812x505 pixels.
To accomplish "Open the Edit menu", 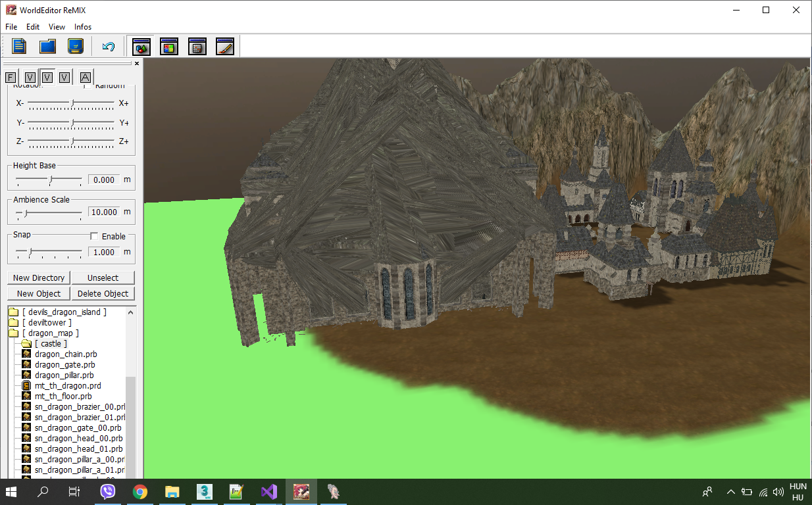I will pyautogui.click(x=33, y=27).
